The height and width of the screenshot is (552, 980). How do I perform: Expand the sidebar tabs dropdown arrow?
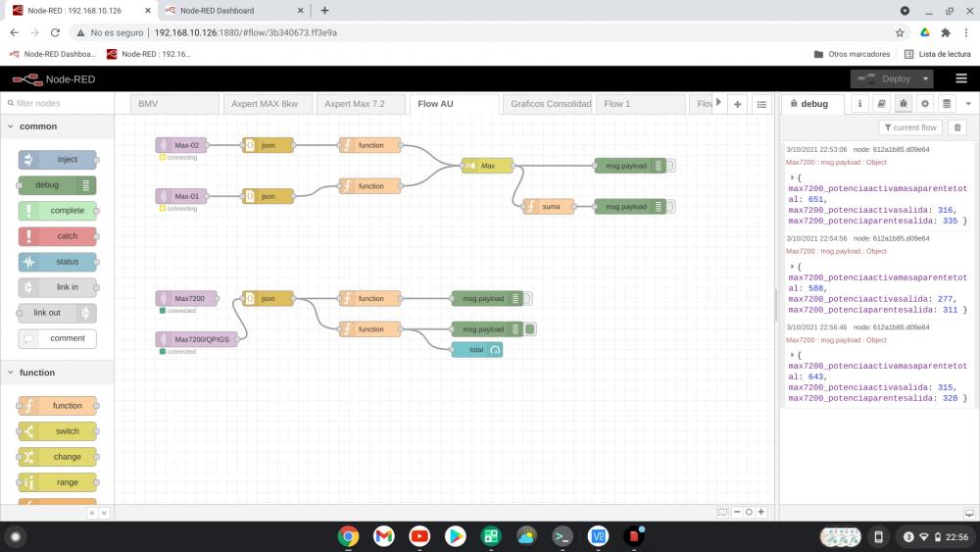coord(968,104)
